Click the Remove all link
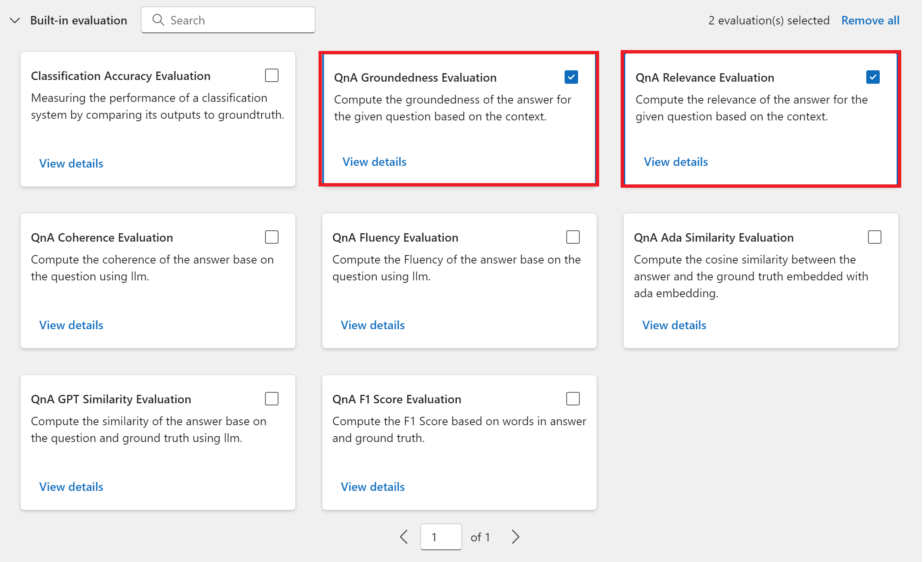This screenshot has width=924, height=562. tap(870, 20)
